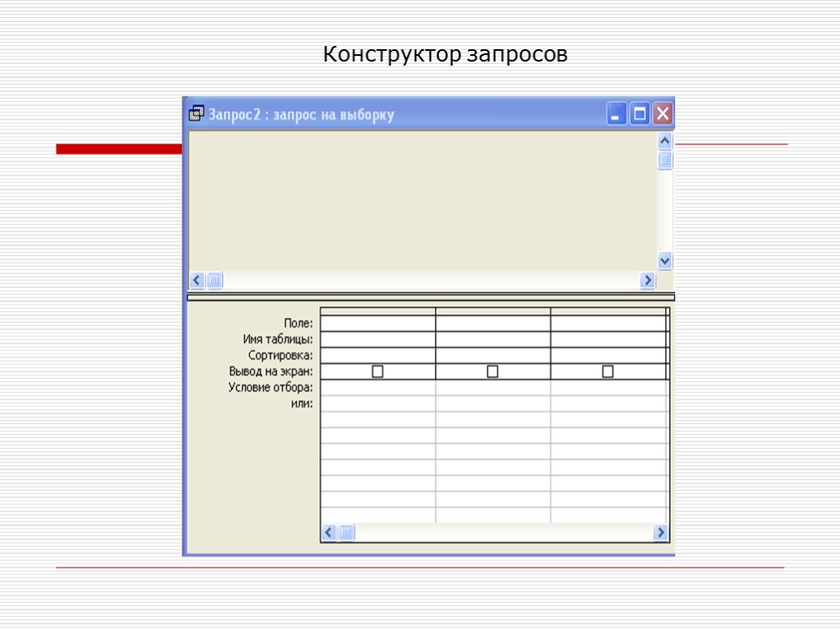The image size is (840, 630).
Task: Click the up arrow of table pane scrollbar
Action: 664,141
